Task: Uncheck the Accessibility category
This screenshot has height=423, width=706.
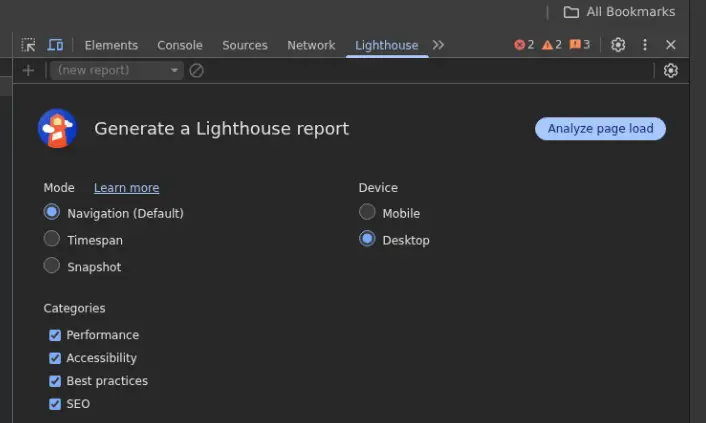Action: tap(55, 358)
